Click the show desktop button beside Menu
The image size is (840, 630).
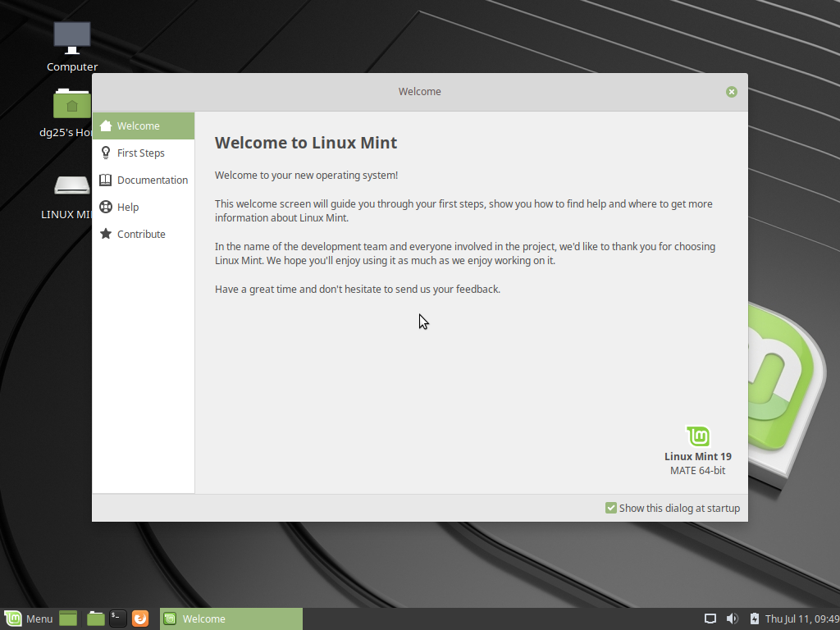pyautogui.click(x=67, y=619)
